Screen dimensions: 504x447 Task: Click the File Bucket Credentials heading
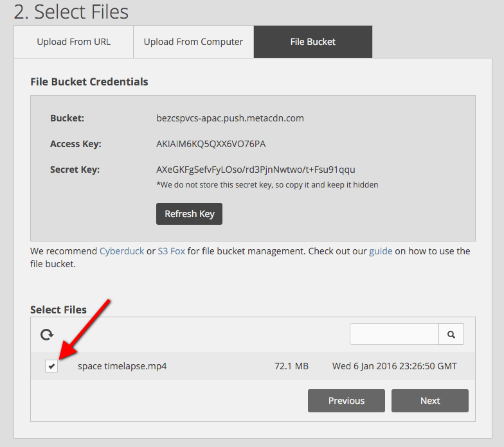tap(89, 82)
